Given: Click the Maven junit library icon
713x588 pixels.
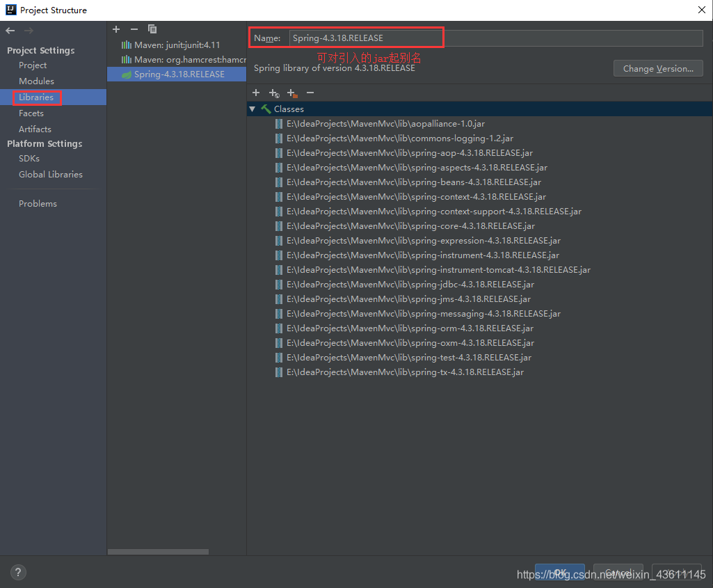Looking at the screenshot, I should tap(127, 45).
